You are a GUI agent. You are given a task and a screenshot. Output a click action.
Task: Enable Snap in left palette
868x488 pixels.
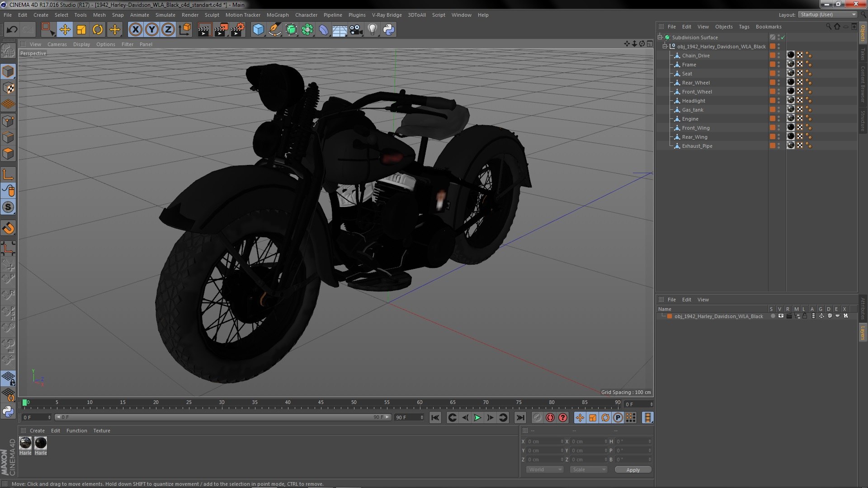(8, 207)
